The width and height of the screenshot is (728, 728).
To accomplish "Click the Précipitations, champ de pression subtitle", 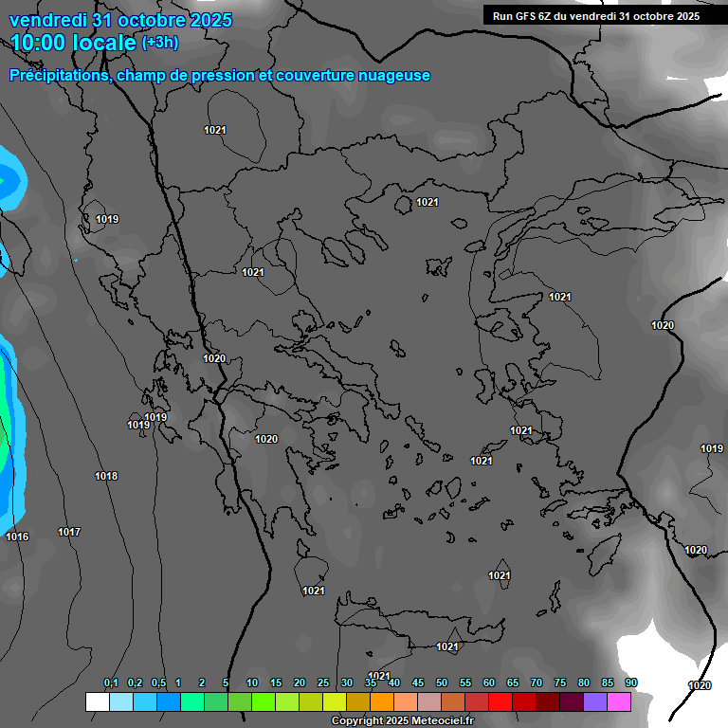I will (x=220, y=75).
